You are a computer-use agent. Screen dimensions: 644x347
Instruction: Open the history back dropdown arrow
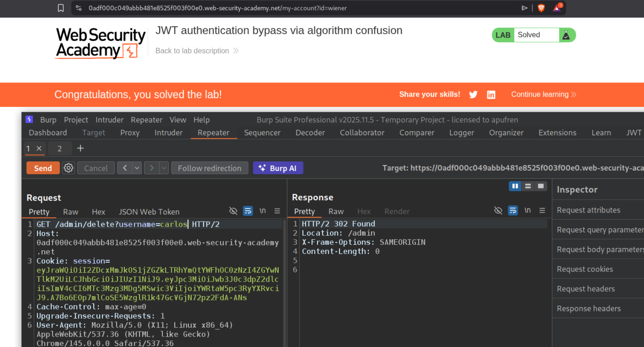pos(137,168)
